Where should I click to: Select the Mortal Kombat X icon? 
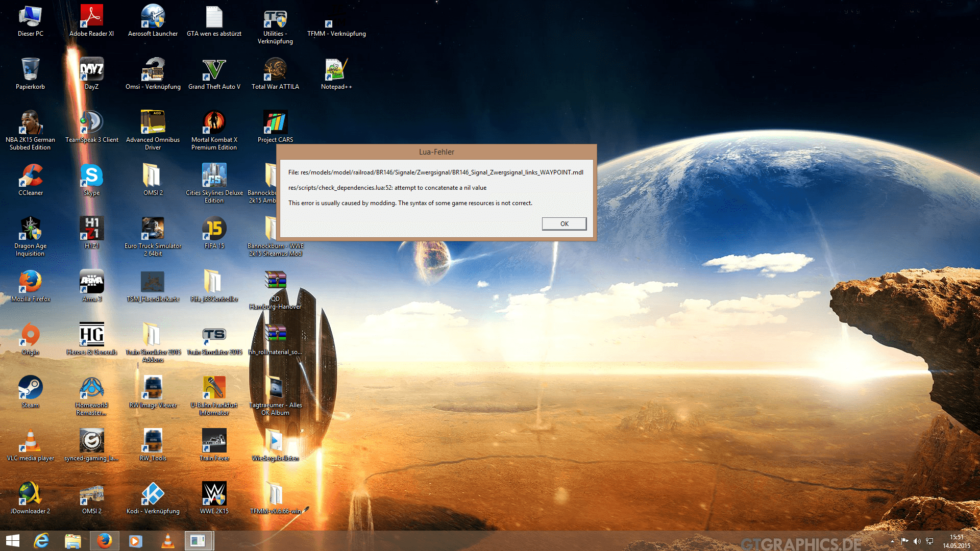coord(214,131)
